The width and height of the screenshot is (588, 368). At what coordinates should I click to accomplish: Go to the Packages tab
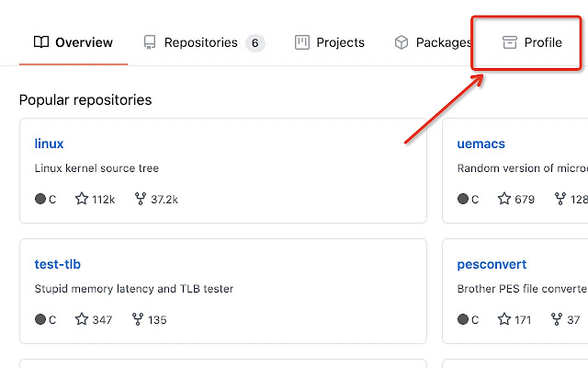click(433, 42)
